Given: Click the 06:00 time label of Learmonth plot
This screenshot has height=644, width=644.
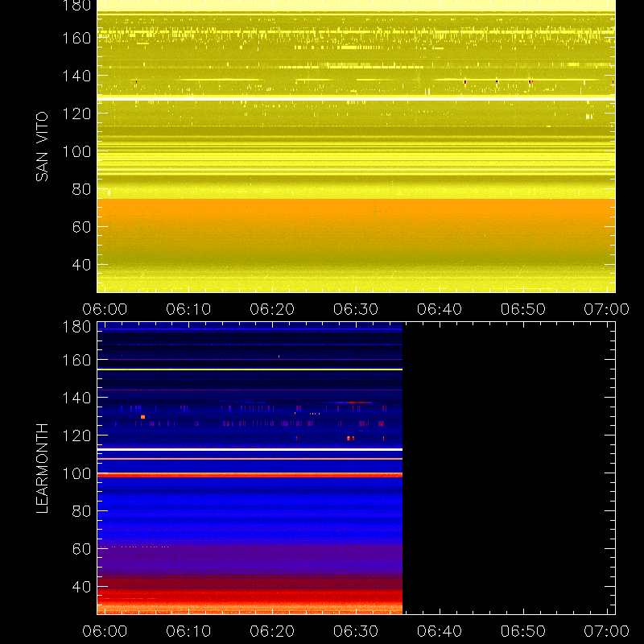Looking at the screenshot, I should 105,631.
